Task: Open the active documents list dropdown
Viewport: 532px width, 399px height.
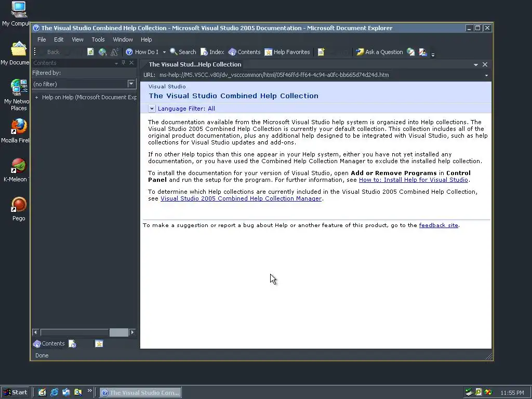Action: 476,64
